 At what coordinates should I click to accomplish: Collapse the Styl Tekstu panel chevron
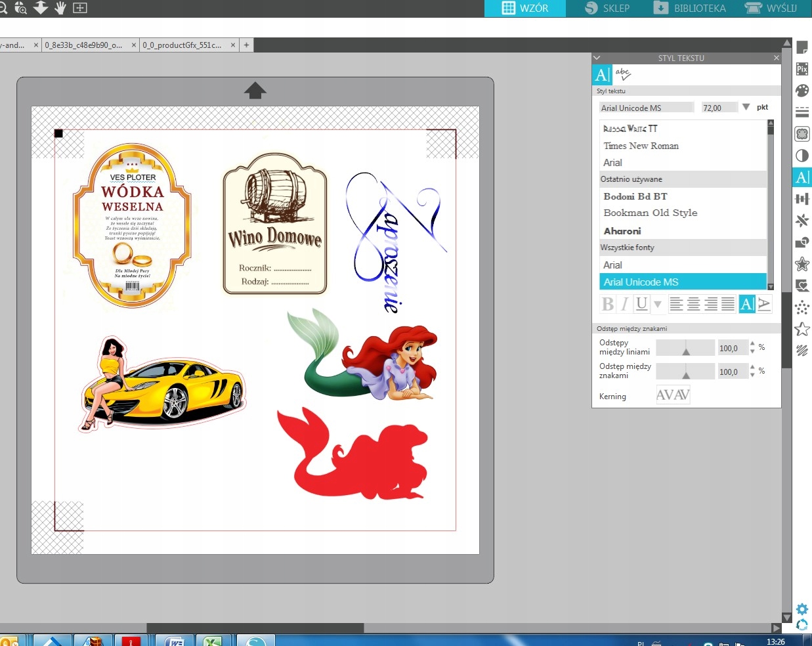[597, 58]
